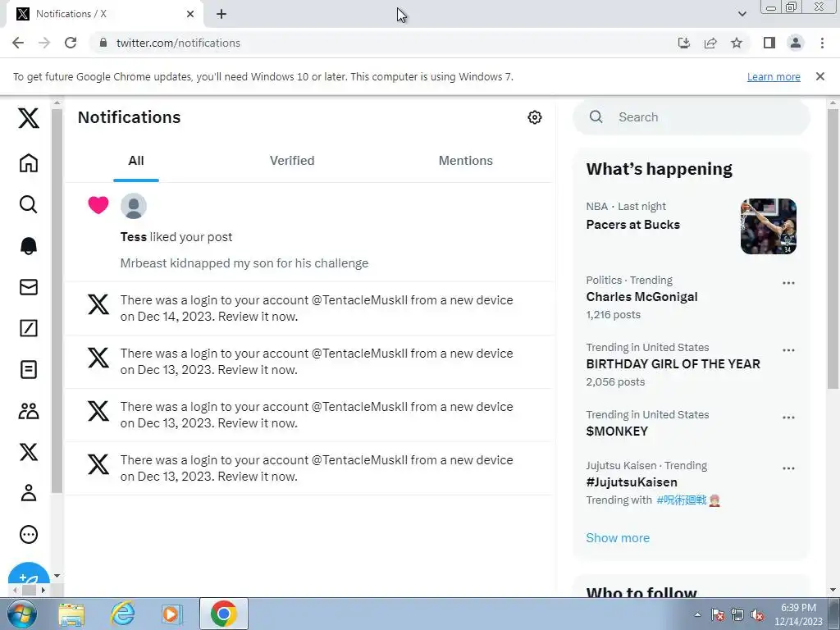
Task: Click Show more under What's happening
Action: coord(618,538)
